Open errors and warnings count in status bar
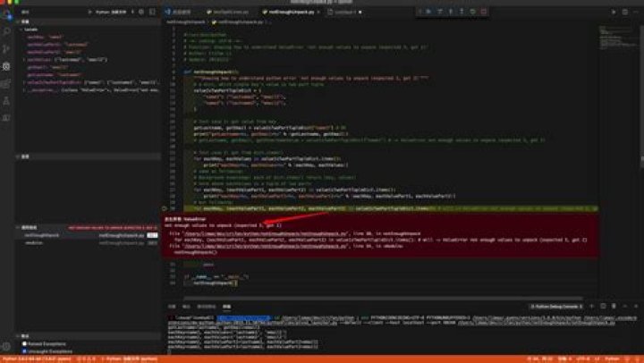Viewport: 644px width, 363px height. click(x=86, y=359)
